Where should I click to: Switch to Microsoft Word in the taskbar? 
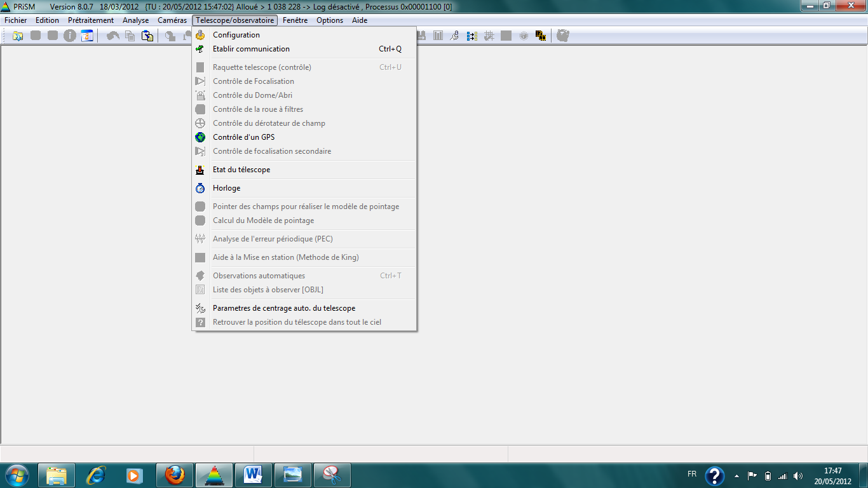(x=253, y=475)
